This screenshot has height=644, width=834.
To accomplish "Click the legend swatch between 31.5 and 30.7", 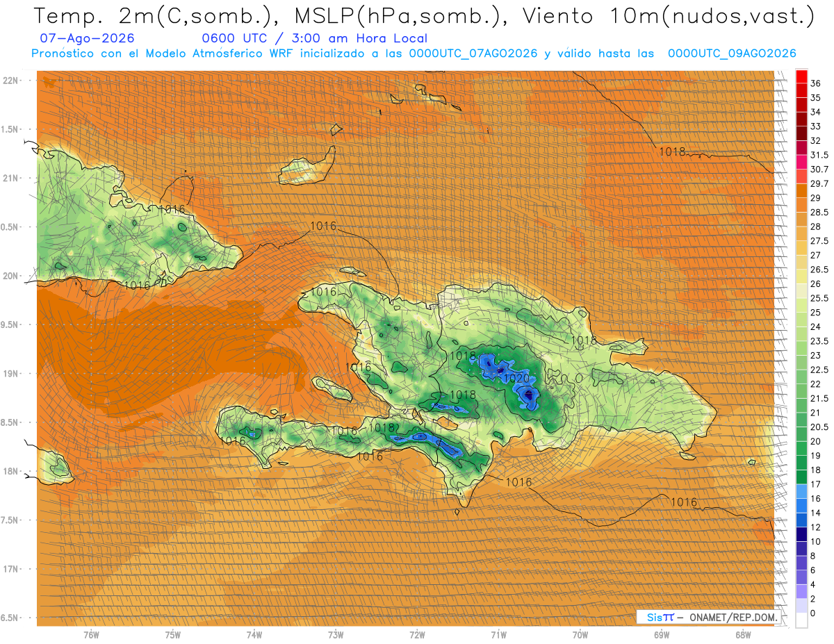I will [x=801, y=162].
